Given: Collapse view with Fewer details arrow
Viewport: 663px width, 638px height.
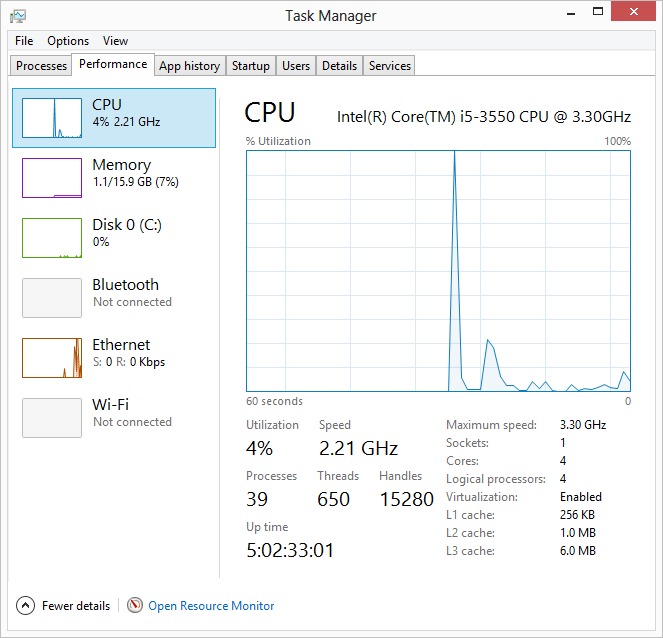Looking at the screenshot, I should pos(25,606).
